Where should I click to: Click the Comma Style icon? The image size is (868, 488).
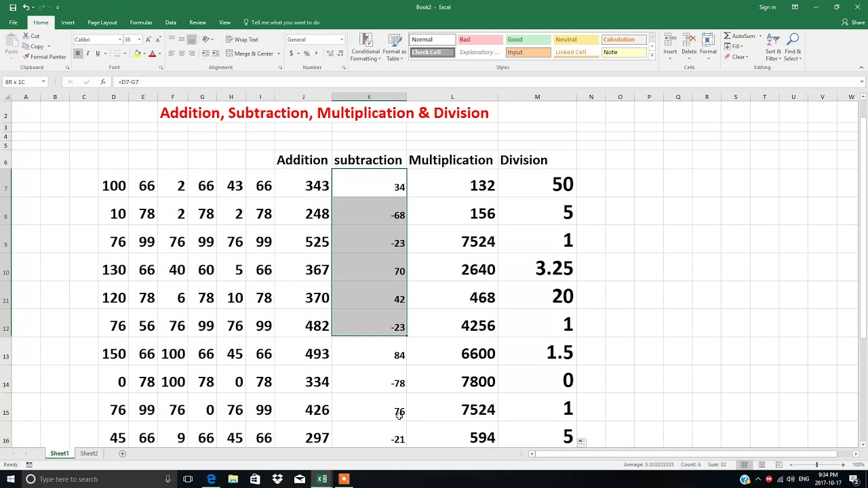pos(315,53)
